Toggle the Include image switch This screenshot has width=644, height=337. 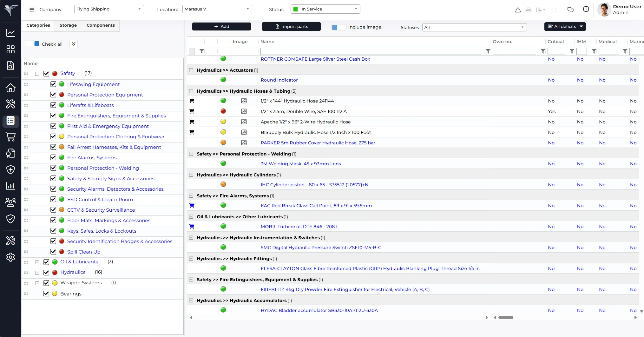coord(338,27)
